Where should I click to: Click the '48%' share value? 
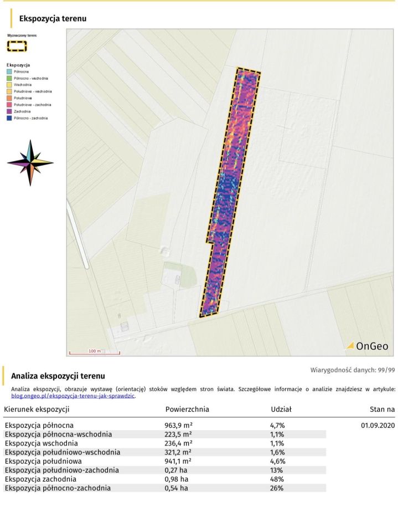[x=277, y=479]
